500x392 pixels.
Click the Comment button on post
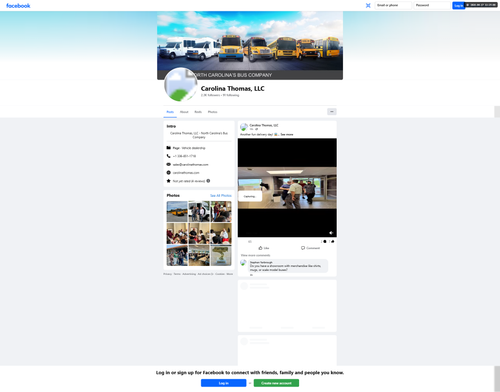310,248
